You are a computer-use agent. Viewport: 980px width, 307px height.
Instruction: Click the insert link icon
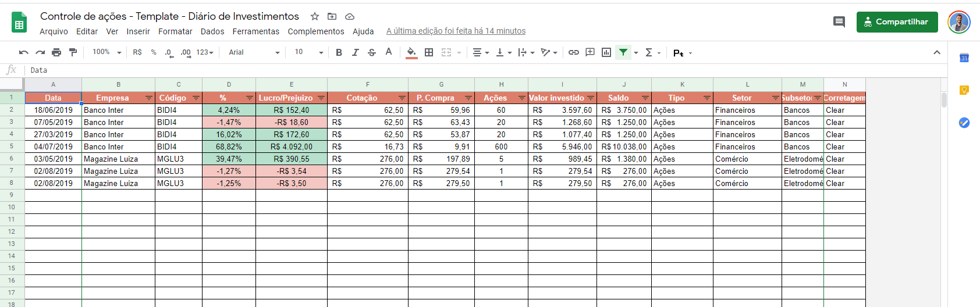pyautogui.click(x=574, y=52)
